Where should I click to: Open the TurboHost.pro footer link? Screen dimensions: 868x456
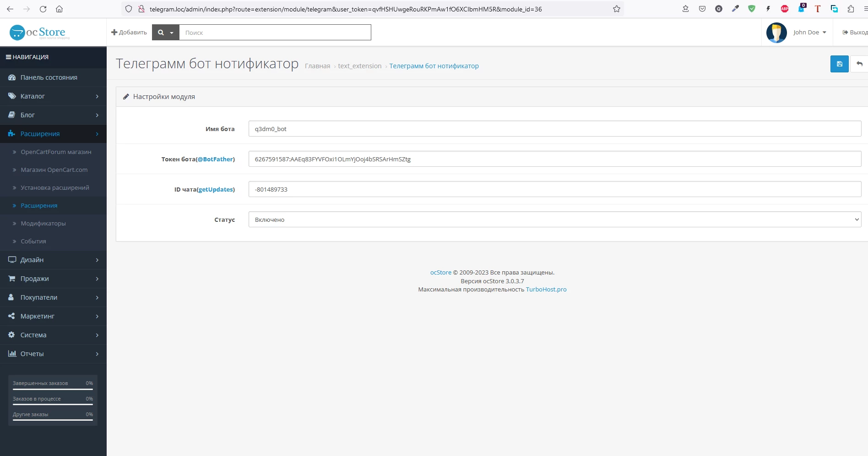tap(546, 289)
